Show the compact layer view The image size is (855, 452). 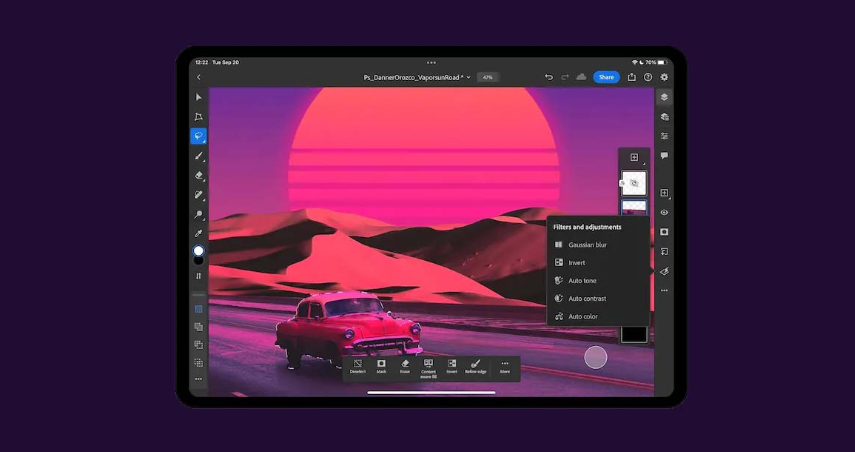pos(664,97)
